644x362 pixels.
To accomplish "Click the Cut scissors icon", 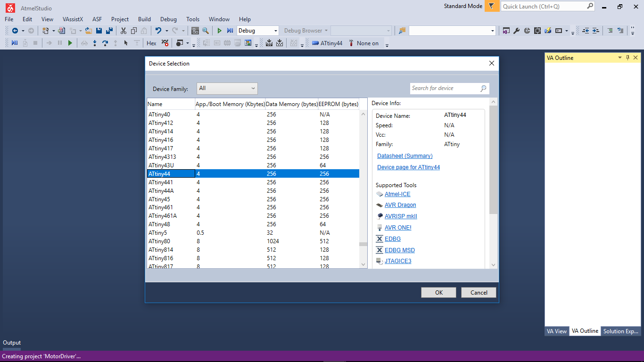I will pos(124,31).
